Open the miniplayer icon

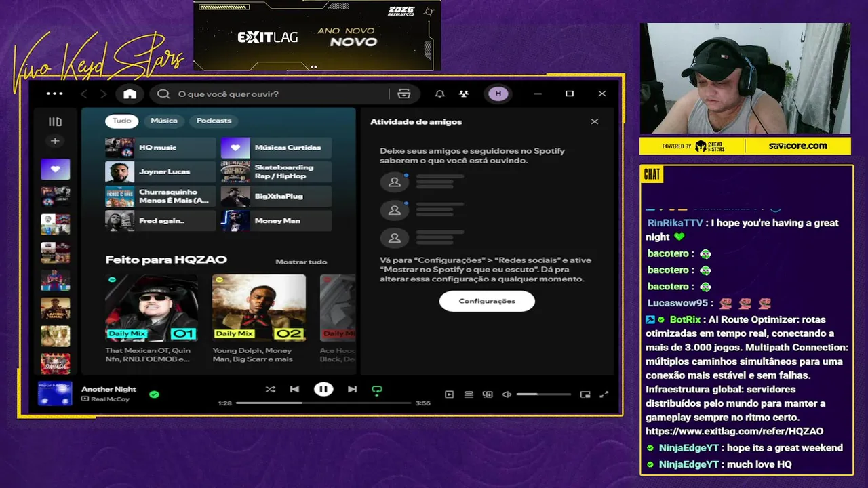[585, 394]
